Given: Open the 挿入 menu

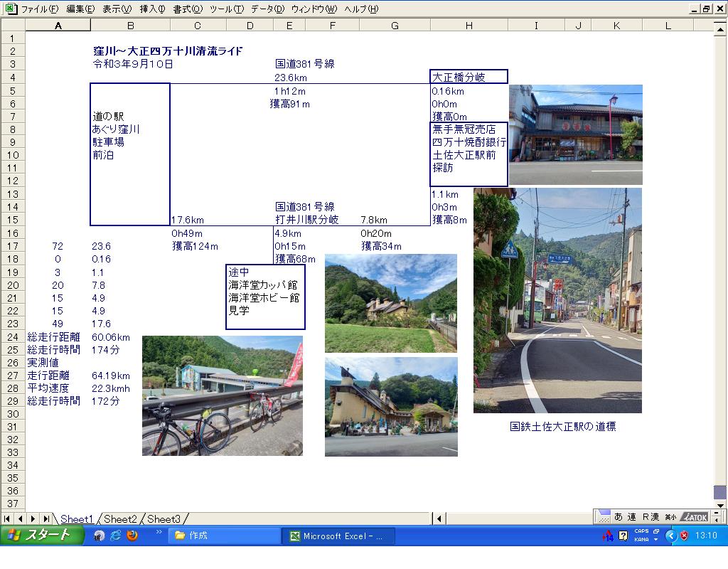Looking at the screenshot, I should pos(152,9).
